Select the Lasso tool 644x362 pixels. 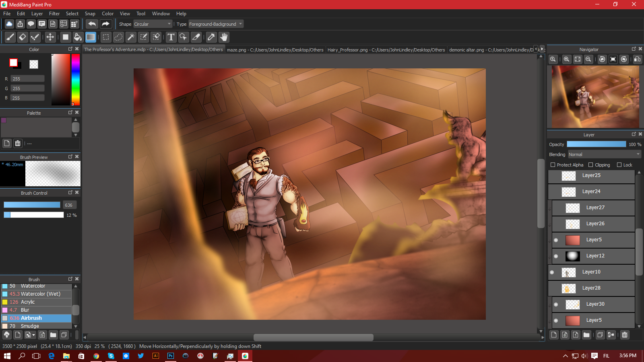tap(118, 37)
